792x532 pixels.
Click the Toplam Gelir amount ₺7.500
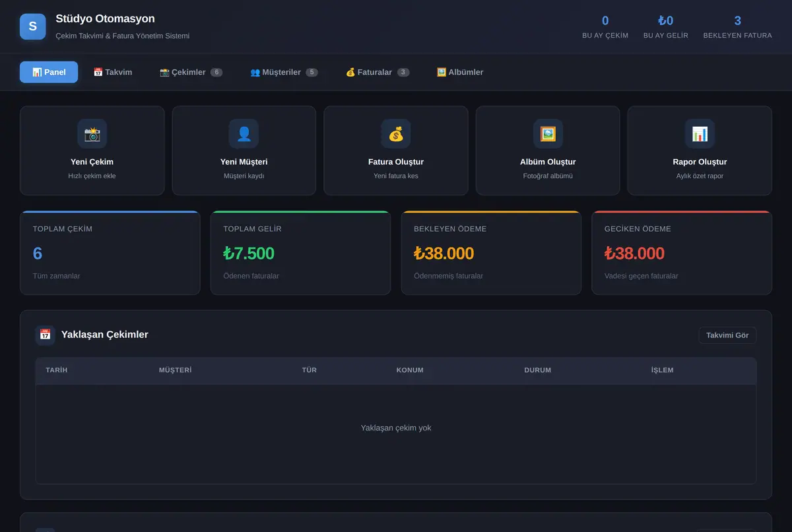[x=249, y=253]
